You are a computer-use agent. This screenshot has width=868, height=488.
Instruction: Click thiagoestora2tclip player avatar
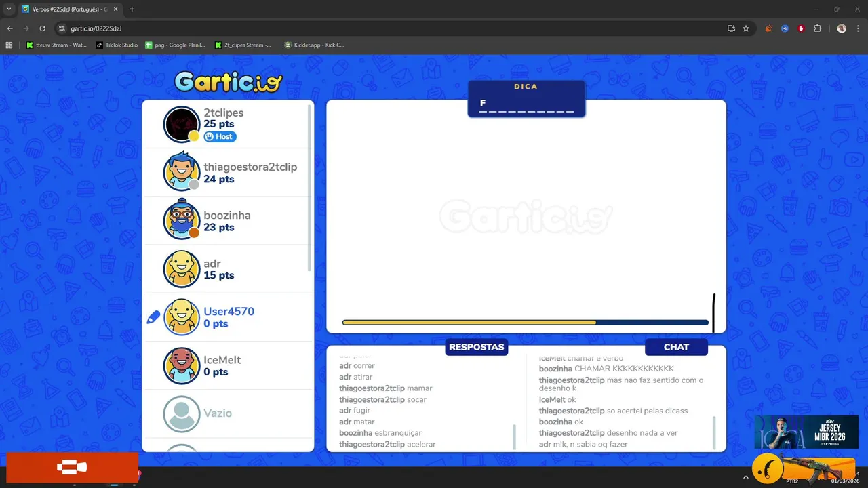(182, 172)
